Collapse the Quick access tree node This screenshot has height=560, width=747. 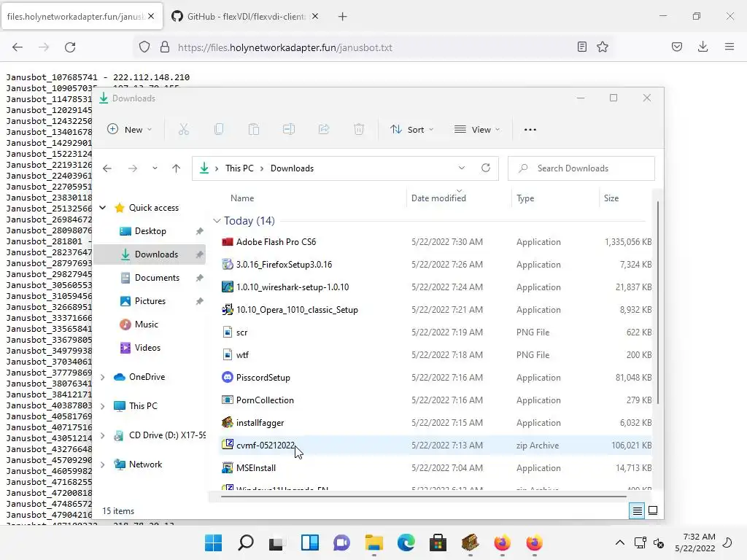click(x=102, y=208)
